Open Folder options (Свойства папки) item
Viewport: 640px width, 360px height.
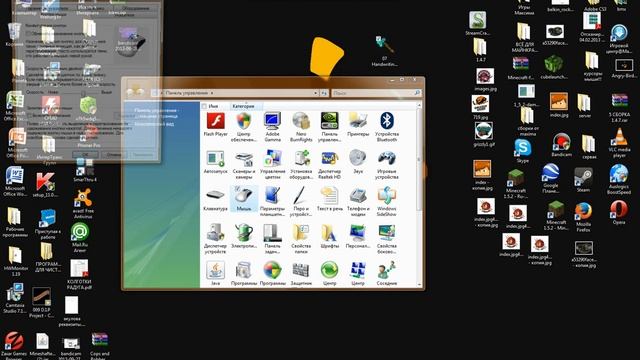[301, 239]
